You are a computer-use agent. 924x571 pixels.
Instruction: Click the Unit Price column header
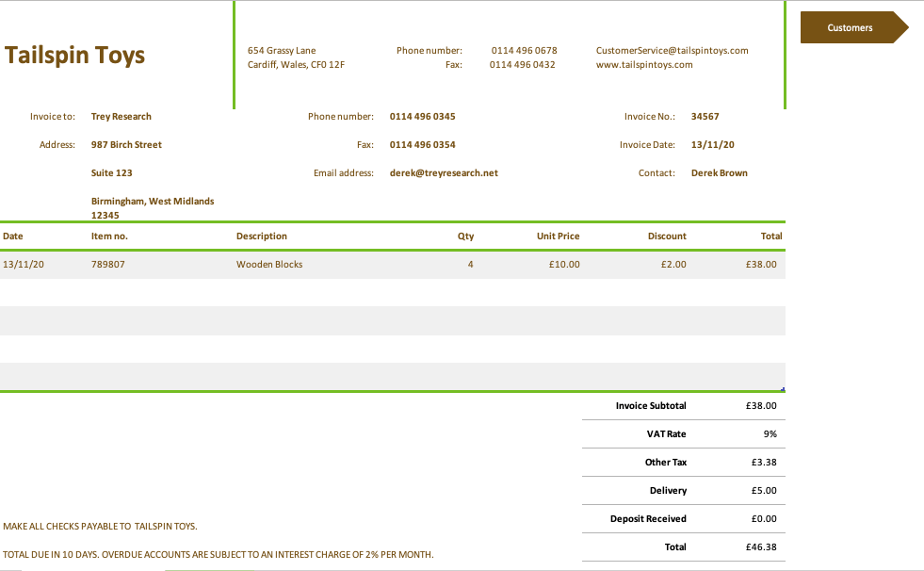558,237
